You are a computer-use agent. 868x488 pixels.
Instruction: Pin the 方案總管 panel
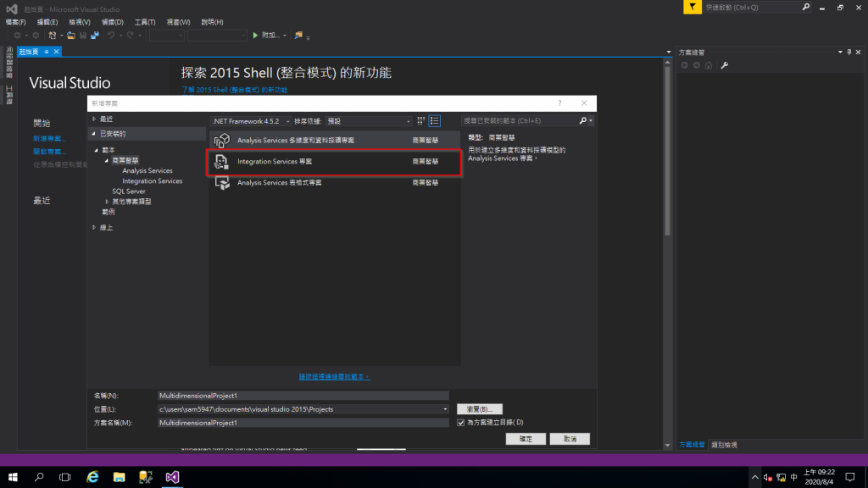click(849, 52)
